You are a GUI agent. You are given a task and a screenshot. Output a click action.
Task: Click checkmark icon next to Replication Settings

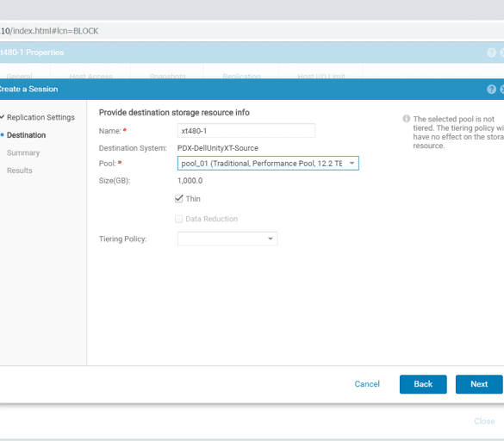coord(3,117)
